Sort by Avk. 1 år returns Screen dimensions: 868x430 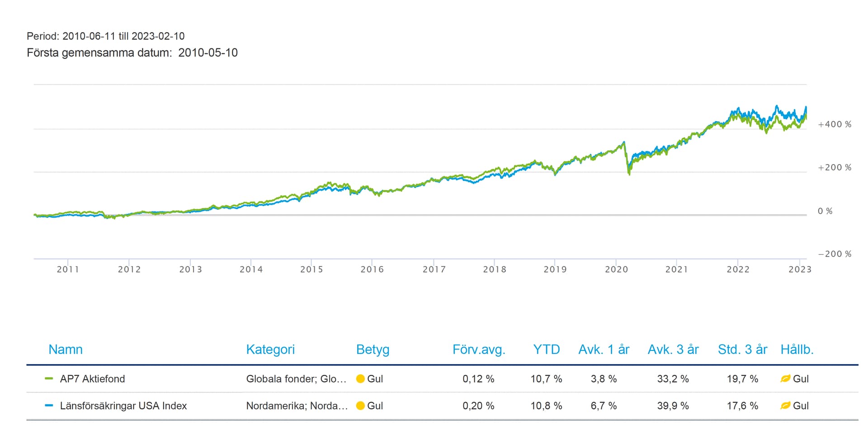click(604, 350)
